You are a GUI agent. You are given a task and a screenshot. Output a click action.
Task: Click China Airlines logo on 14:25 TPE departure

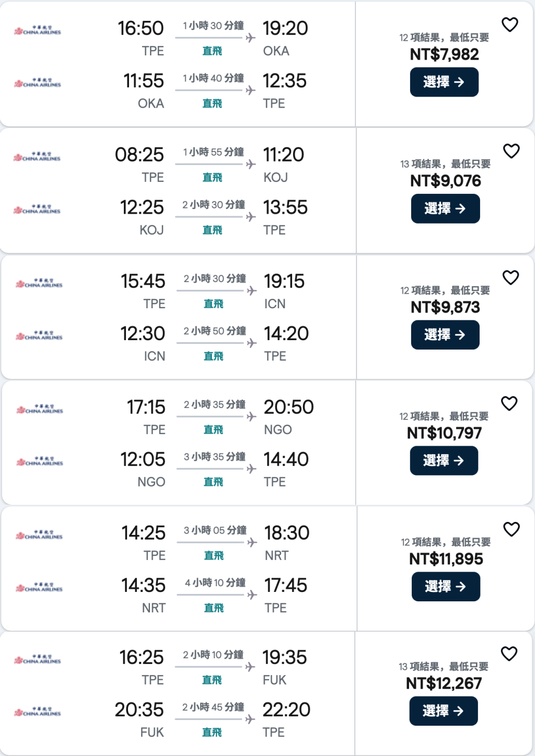39,535
